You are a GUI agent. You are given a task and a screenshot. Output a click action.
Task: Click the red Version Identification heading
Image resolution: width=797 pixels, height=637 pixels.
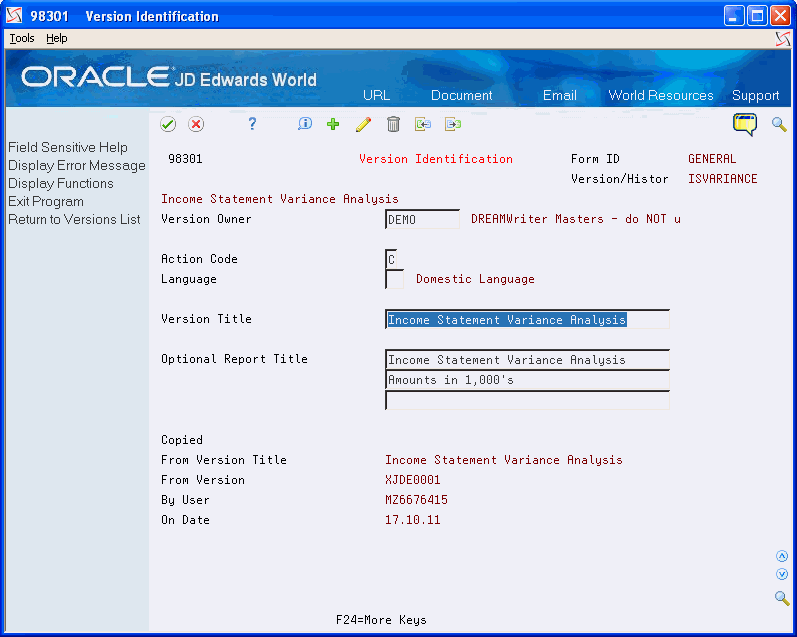click(x=436, y=159)
